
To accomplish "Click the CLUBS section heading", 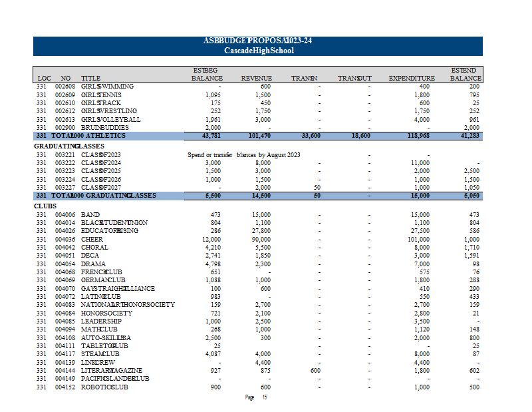I will tap(45, 206).
